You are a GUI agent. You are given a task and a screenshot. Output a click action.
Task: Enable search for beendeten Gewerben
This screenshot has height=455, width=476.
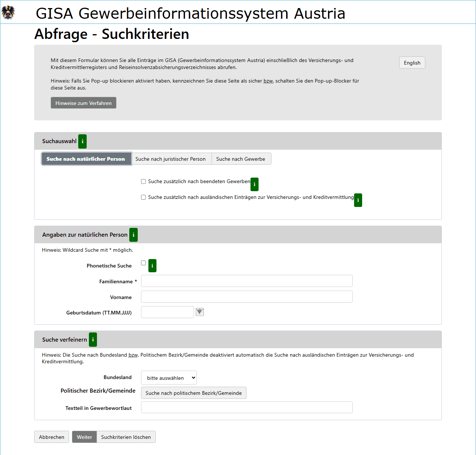tap(144, 182)
